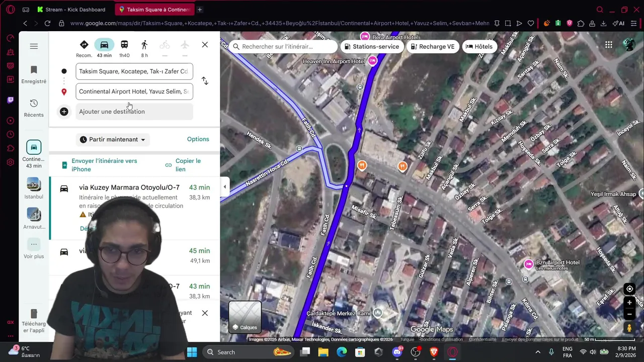Open the saved Continental route shortcut

pyautogui.click(x=34, y=154)
